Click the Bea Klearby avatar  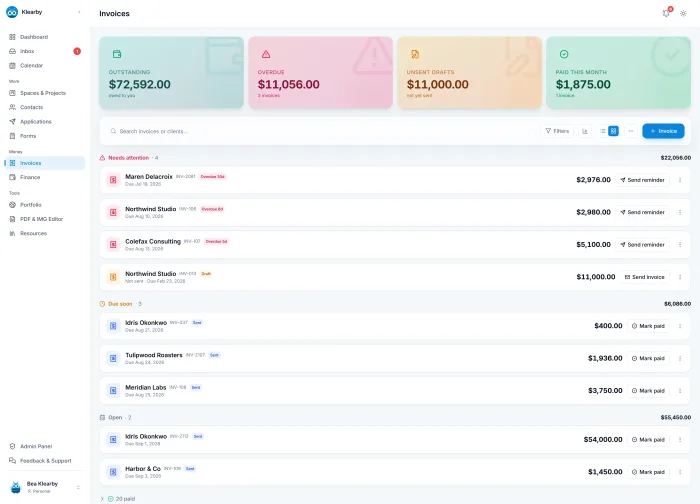[x=16, y=487]
